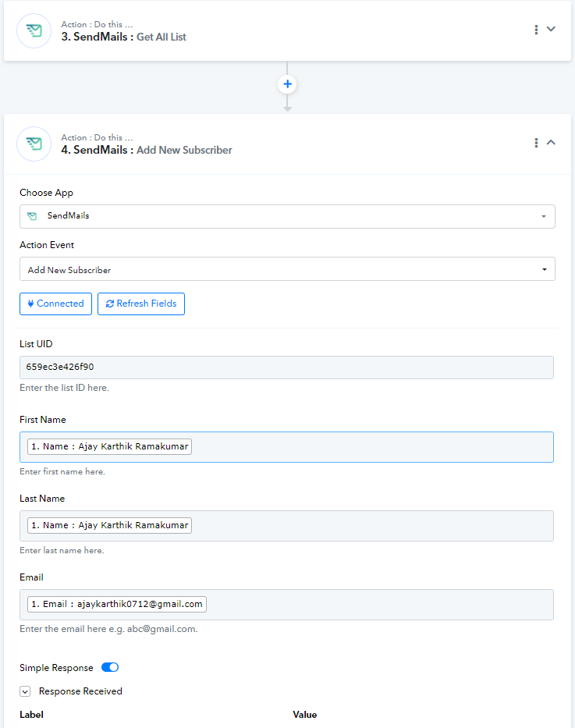Click the List UID input field
Viewport: 575px width, 728px height.
287,368
